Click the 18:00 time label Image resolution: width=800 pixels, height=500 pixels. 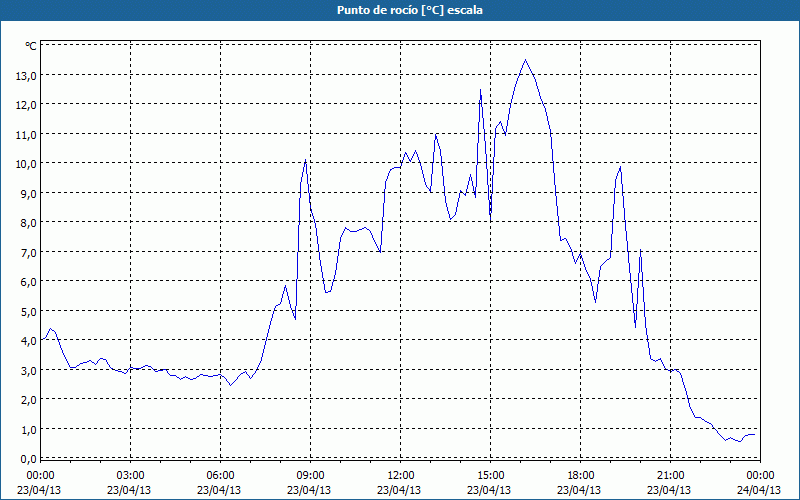(581, 476)
